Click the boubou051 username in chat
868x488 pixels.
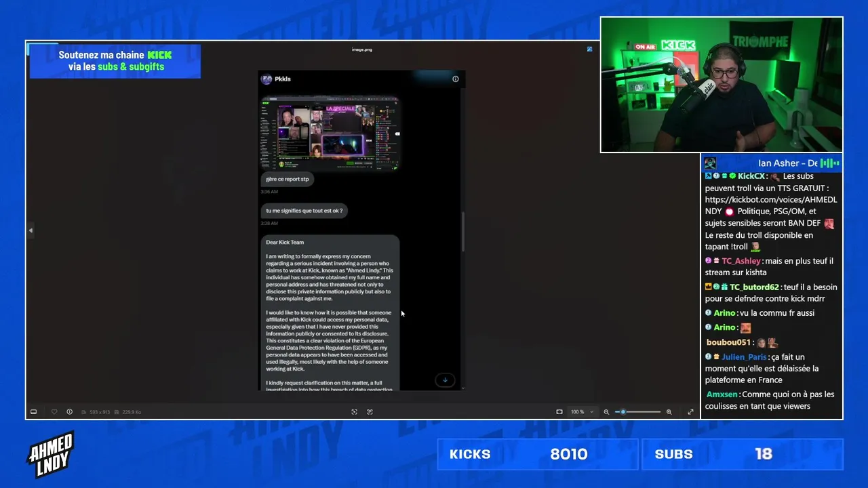(728, 343)
